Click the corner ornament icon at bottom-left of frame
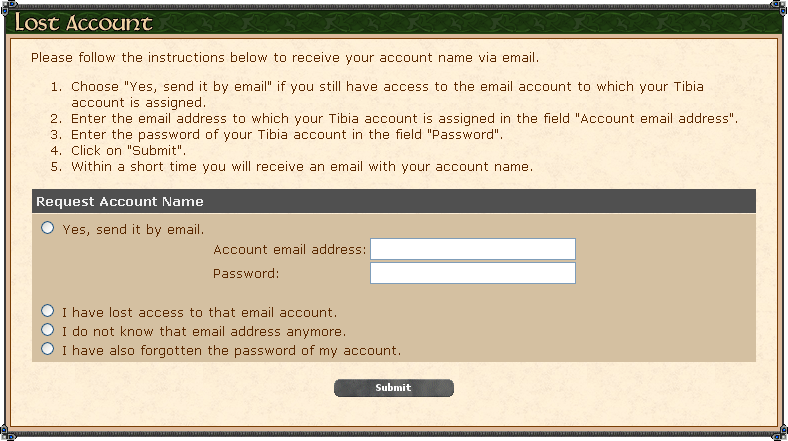Viewport: 788px width, 441px height. coord(7,433)
